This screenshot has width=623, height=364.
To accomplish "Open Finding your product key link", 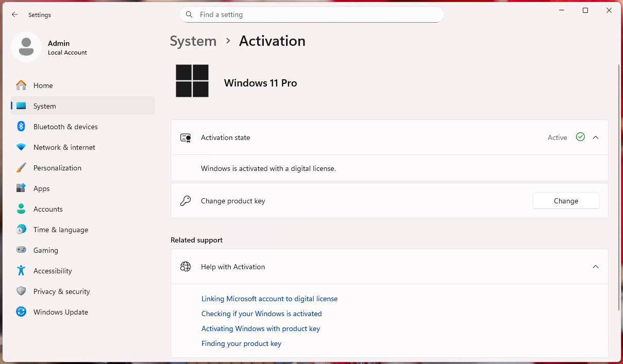I will point(241,343).
